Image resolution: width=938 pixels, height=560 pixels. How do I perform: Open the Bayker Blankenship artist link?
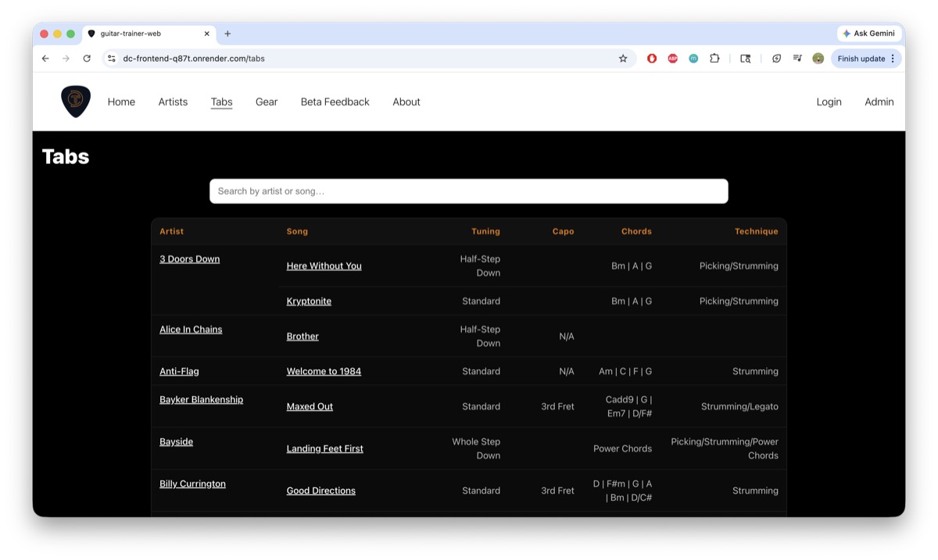(201, 399)
